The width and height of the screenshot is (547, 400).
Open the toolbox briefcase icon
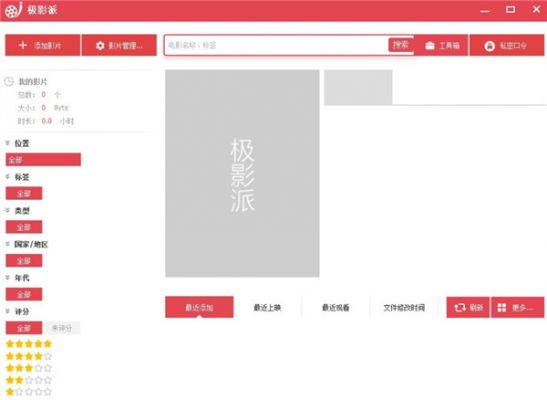430,46
